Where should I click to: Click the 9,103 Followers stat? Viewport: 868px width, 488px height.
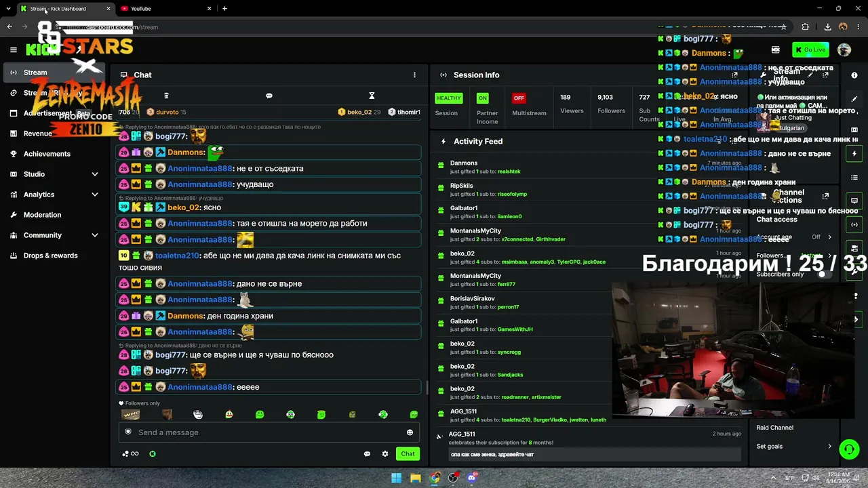pyautogui.click(x=611, y=104)
